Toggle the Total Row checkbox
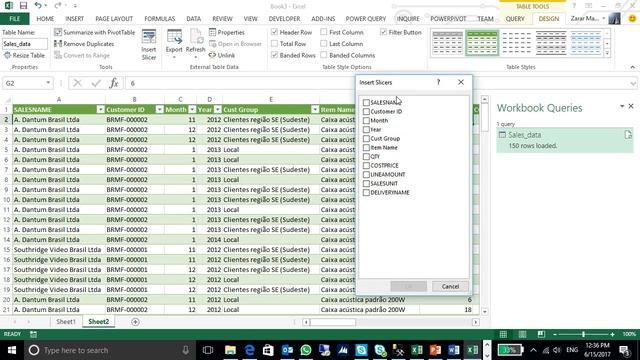640x360 pixels. 275,44
